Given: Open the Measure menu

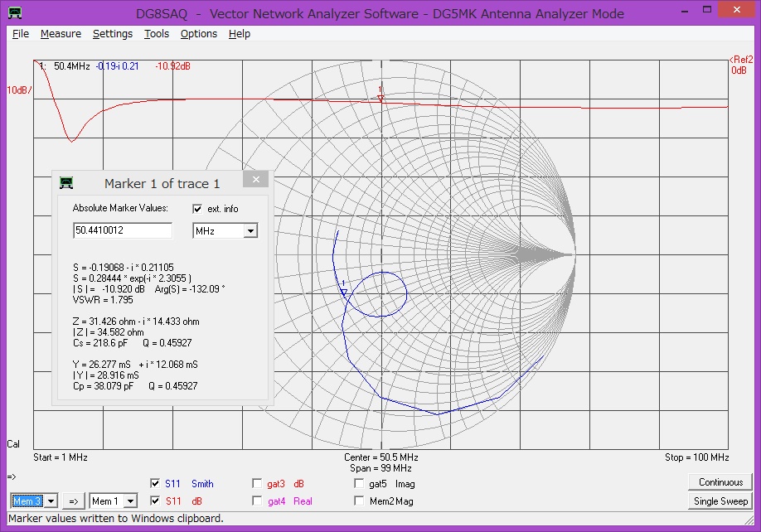Looking at the screenshot, I should click(x=61, y=34).
